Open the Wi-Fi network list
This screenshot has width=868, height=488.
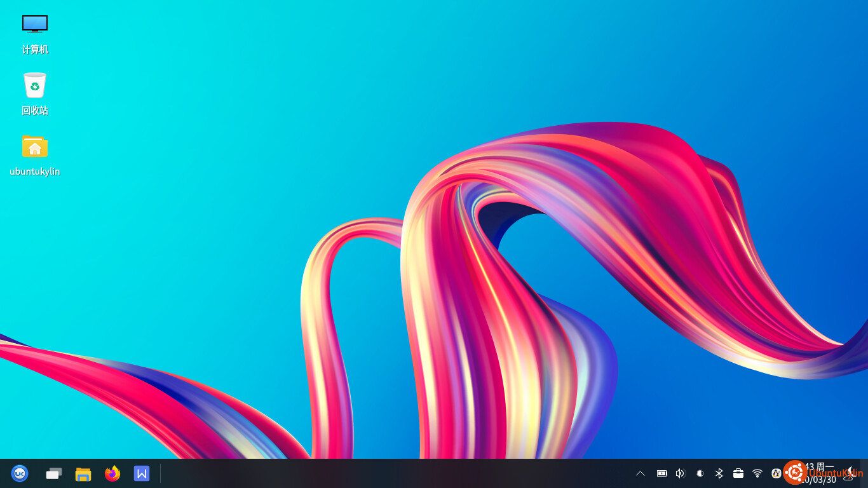point(757,473)
